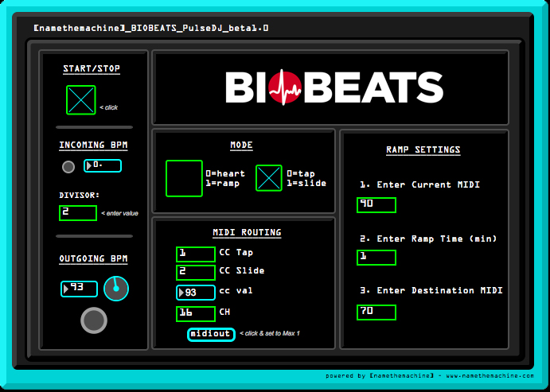This screenshot has width=550, height=392.
Task: Click the MIDI ROUTING heading
Action: (x=247, y=233)
